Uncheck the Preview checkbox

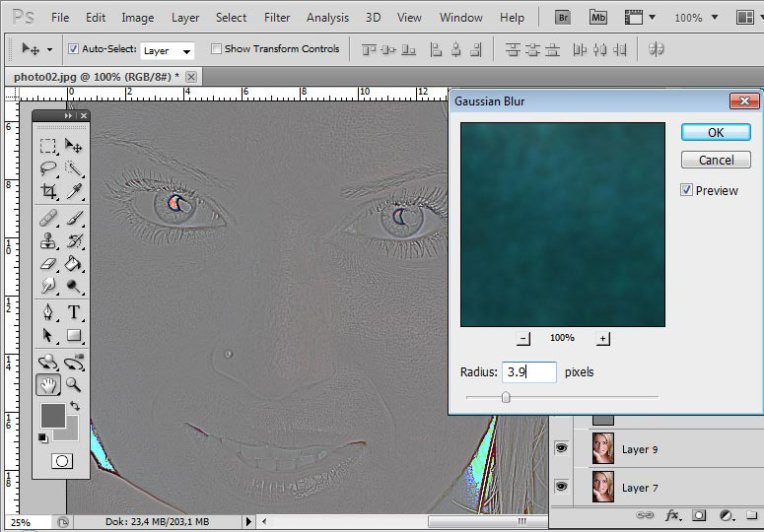(x=686, y=190)
